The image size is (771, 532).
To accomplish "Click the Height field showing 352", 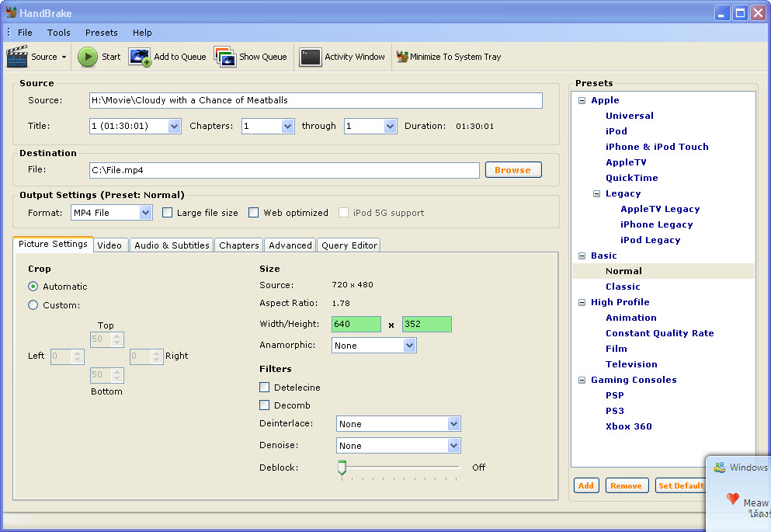I will coord(427,324).
